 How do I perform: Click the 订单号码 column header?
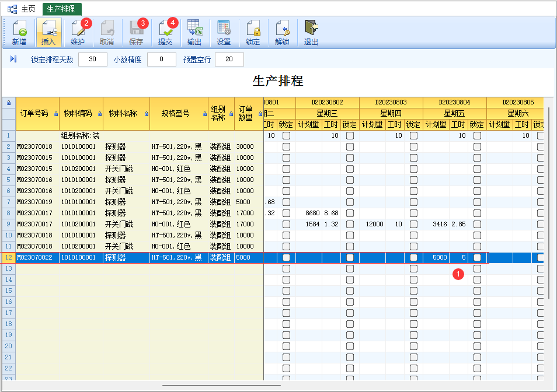(37, 114)
